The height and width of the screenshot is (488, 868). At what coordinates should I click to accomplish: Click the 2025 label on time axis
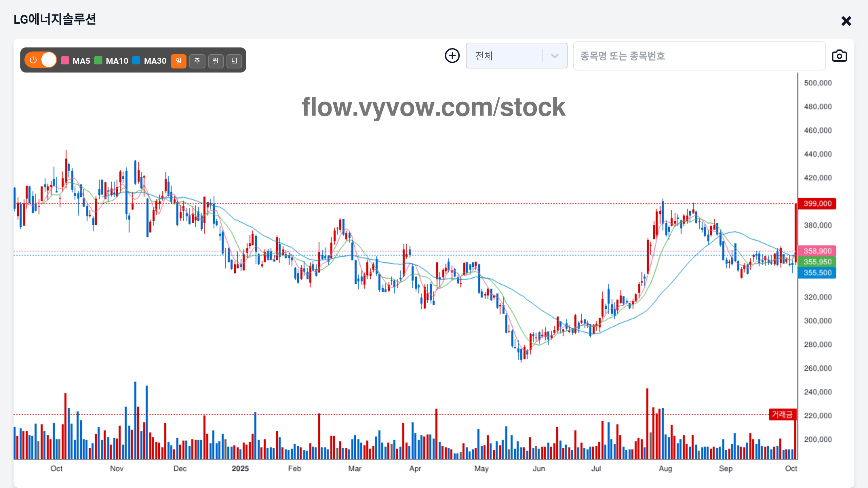click(240, 469)
